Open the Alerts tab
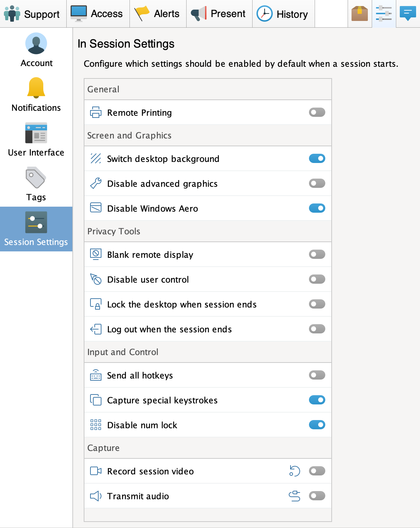This screenshot has width=420, height=528. [158, 14]
